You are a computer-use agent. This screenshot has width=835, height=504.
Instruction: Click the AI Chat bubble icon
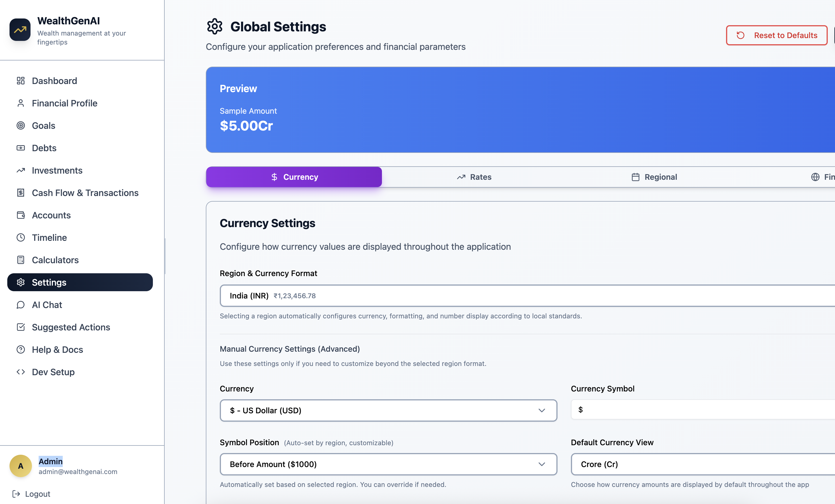(x=21, y=305)
